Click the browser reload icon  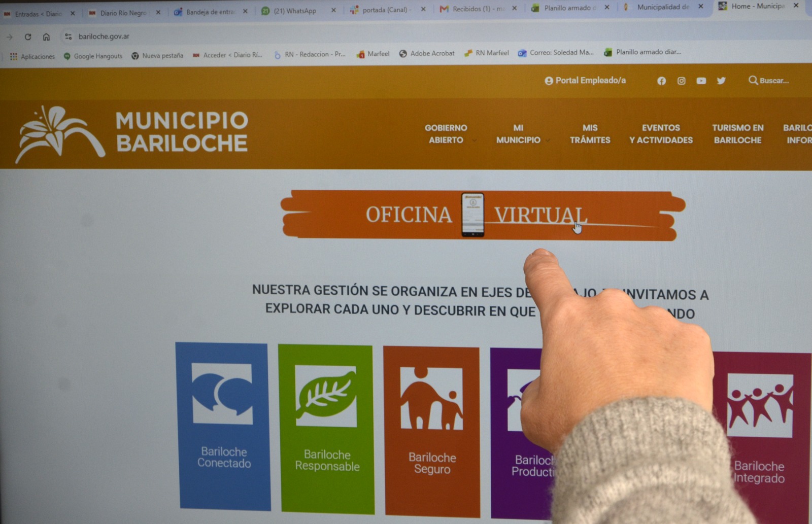28,37
